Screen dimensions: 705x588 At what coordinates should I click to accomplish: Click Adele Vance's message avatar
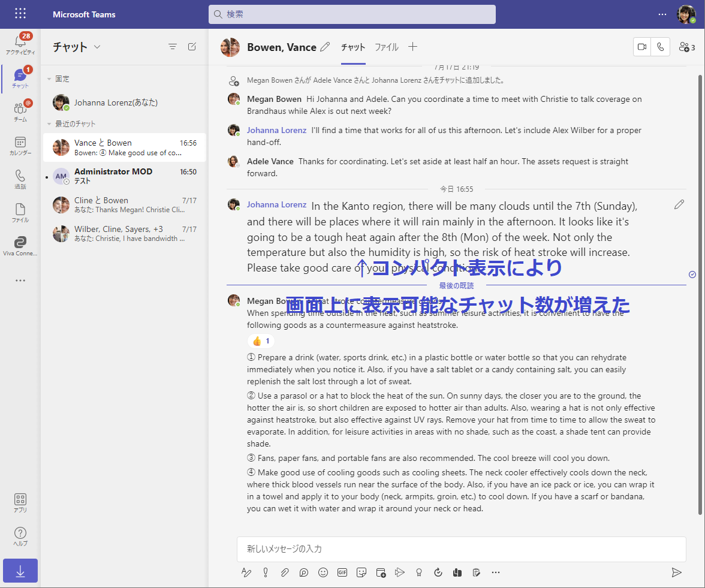[233, 161]
